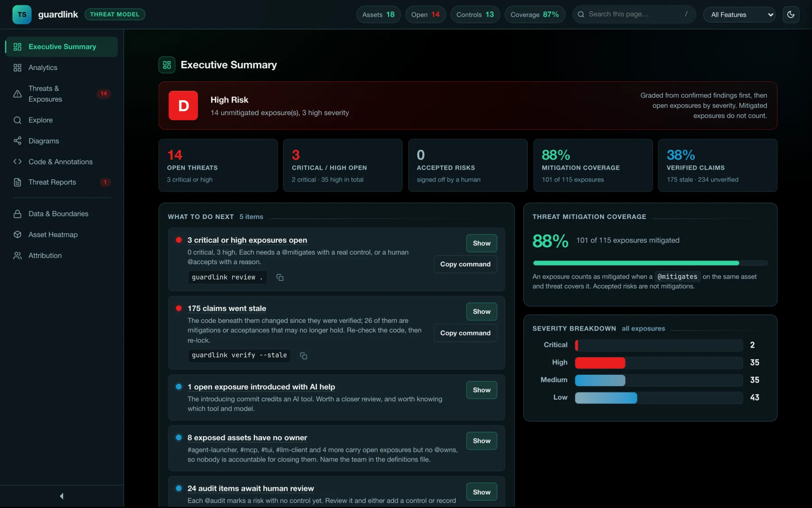Click the Threat Reports document icon
The width and height of the screenshot is (812, 508).
coord(18,182)
